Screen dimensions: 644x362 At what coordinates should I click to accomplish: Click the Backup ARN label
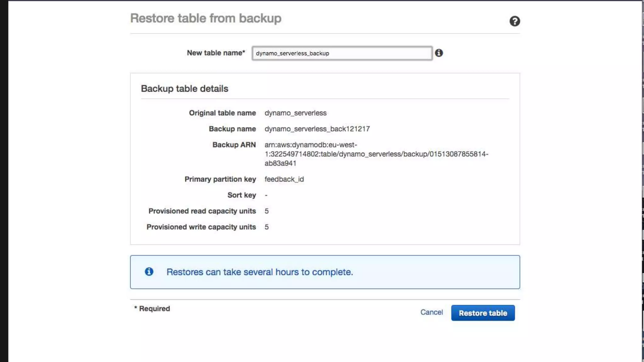click(x=234, y=145)
